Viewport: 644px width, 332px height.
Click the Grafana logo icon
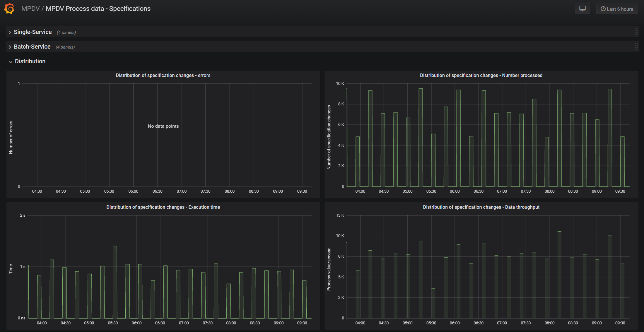pos(9,8)
